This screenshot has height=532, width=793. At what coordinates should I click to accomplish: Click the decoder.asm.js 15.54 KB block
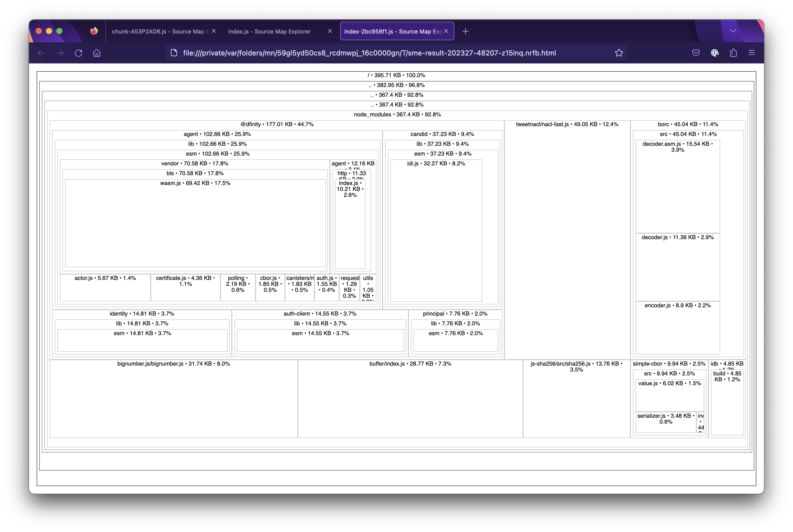click(x=678, y=186)
